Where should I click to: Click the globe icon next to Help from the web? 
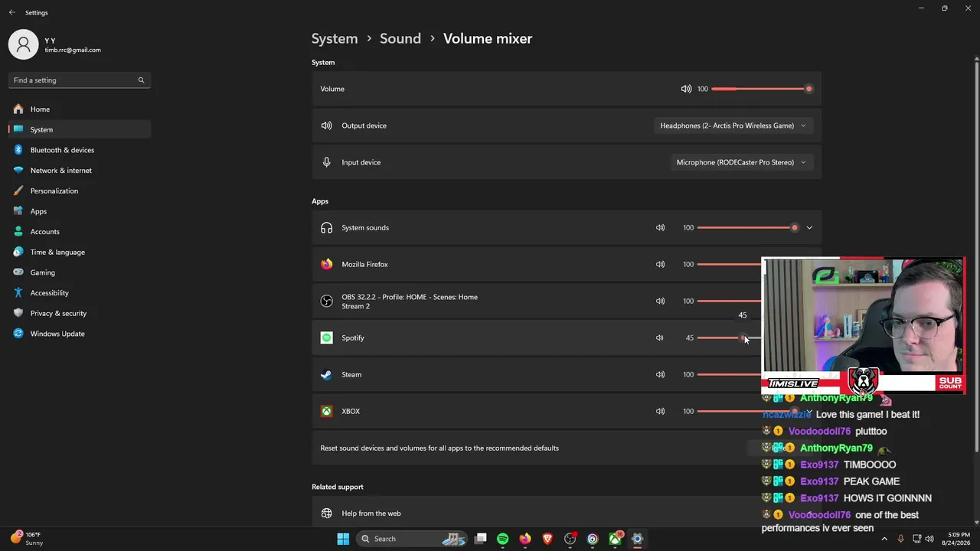point(327,514)
